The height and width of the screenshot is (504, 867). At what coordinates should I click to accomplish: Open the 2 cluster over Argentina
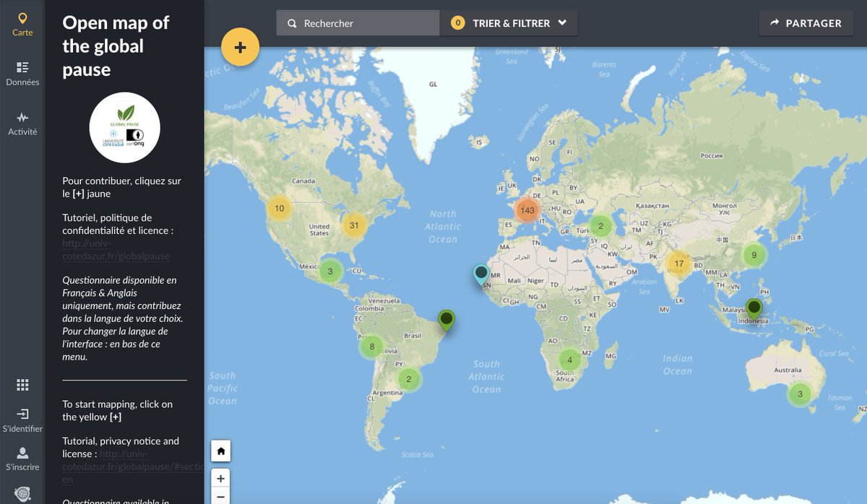click(409, 379)
